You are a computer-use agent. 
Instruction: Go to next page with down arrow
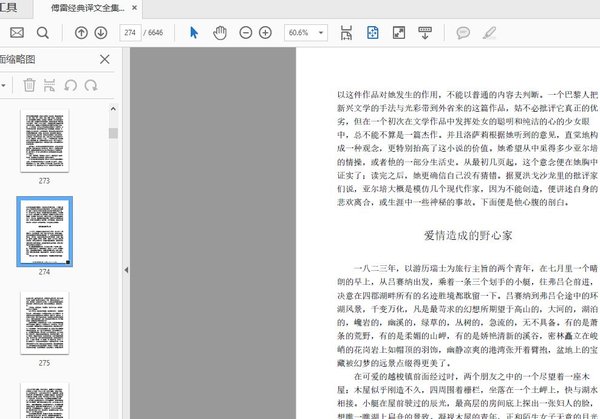pyautogui.click(x=103, y=33)
